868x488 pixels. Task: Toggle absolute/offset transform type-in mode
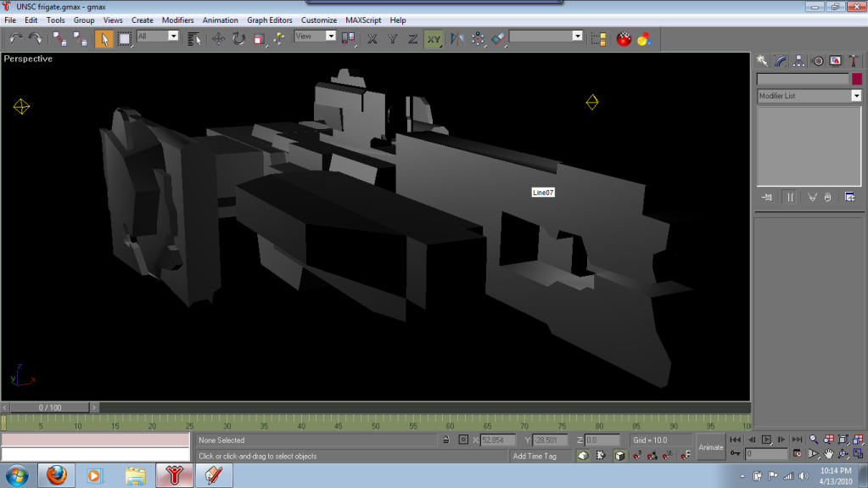[x=463, y=440]
